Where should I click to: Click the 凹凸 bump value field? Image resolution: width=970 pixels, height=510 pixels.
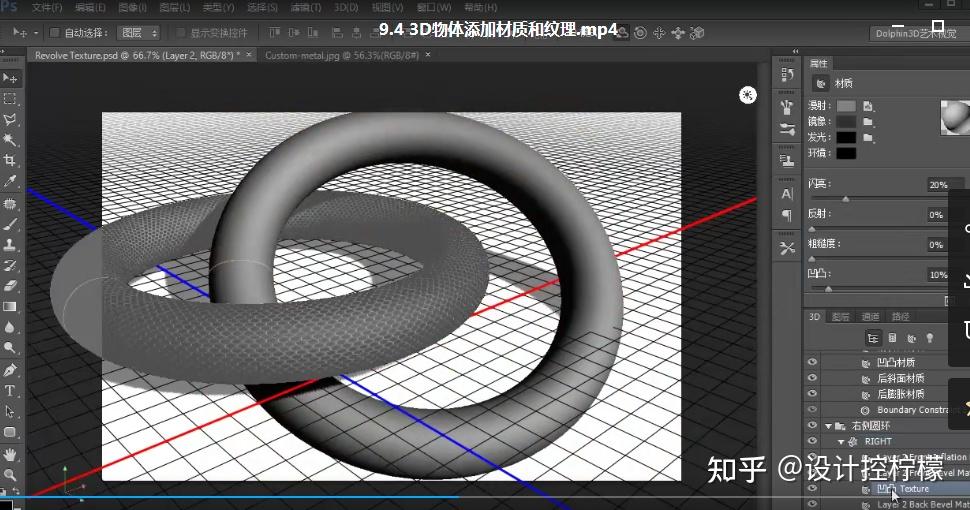click(938, 274)
